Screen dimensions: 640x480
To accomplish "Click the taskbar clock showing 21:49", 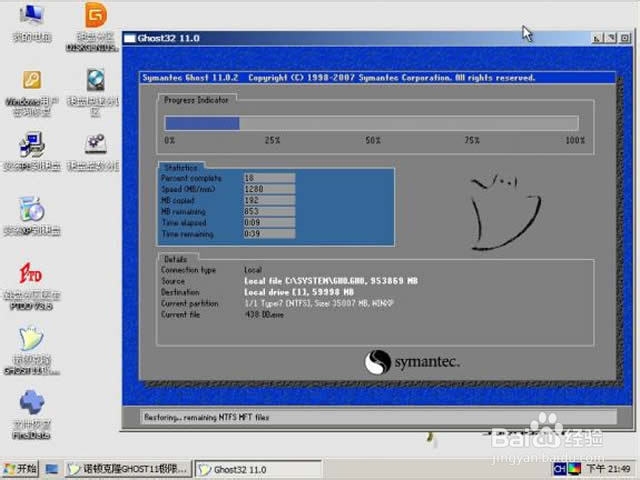I will [608, 469].
